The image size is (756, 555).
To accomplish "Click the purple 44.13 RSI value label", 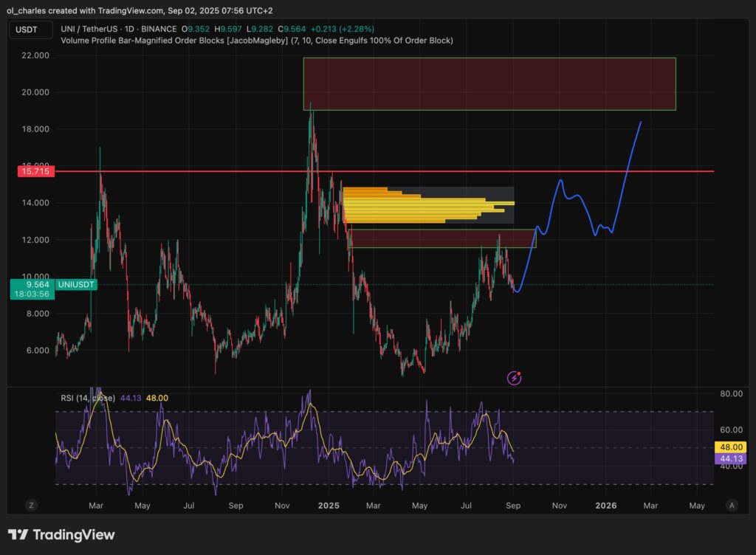I will click(730, 459).
